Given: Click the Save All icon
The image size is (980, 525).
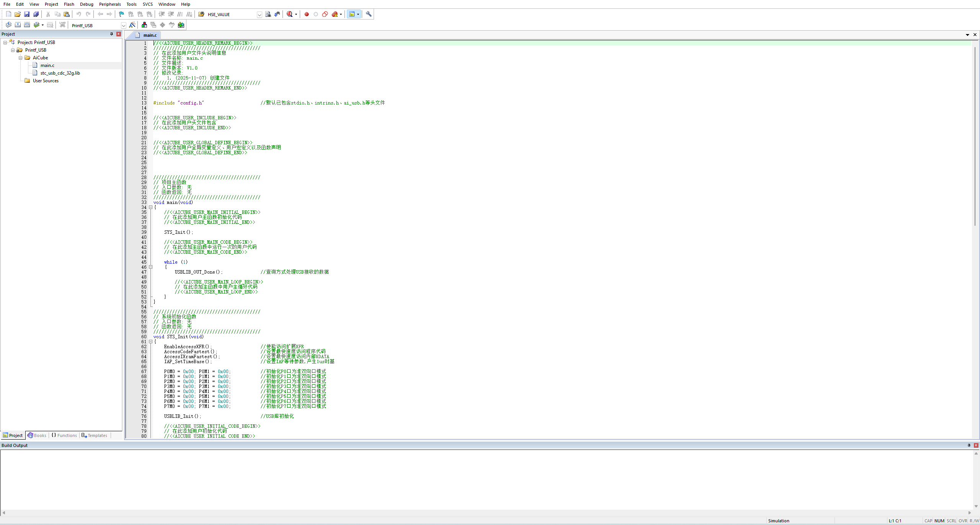Looking at the screenshot, I should coord(36,14).
